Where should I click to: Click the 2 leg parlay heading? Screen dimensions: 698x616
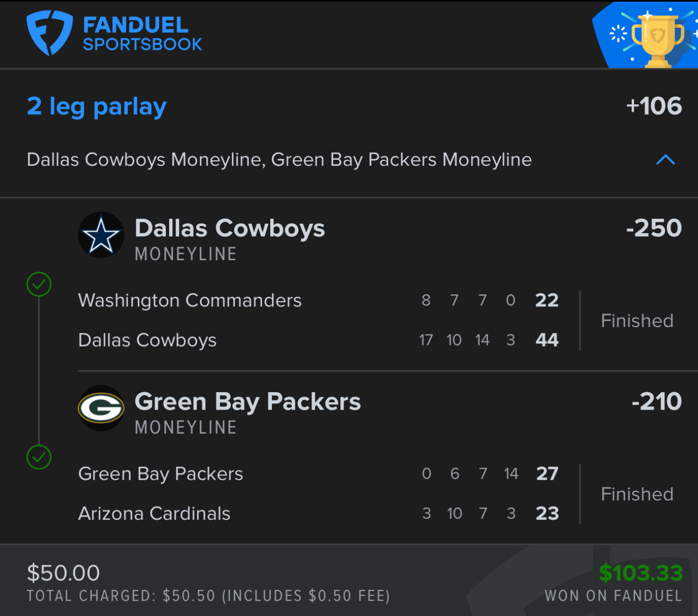[97, 106]
